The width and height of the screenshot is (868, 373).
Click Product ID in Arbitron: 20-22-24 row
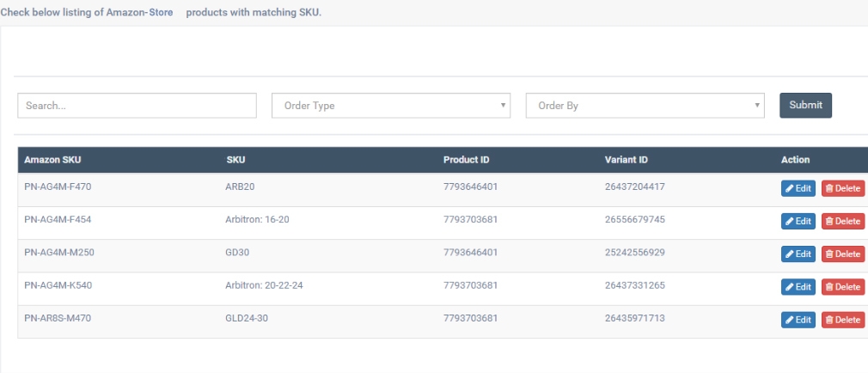[471, 285]
